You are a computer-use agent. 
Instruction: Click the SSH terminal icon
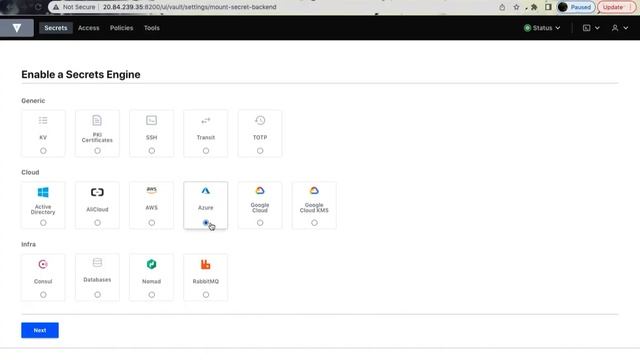pos(151,120)
